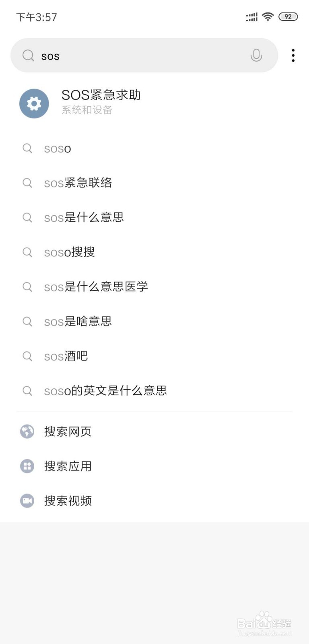
Task: Tap 搜索网页 to search the web
Action: pos(68,431)
